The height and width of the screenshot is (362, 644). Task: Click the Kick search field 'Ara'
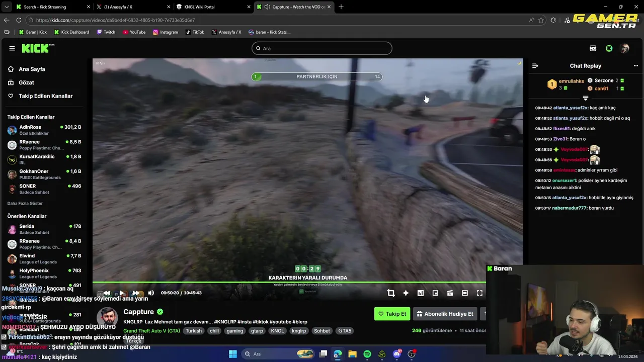click(x=322, y=48)
